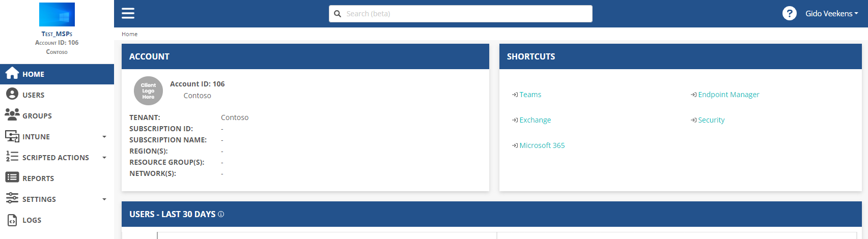Open the Logs file icon
This screenshot has height=239, width=868.
[x=12, y=220]
